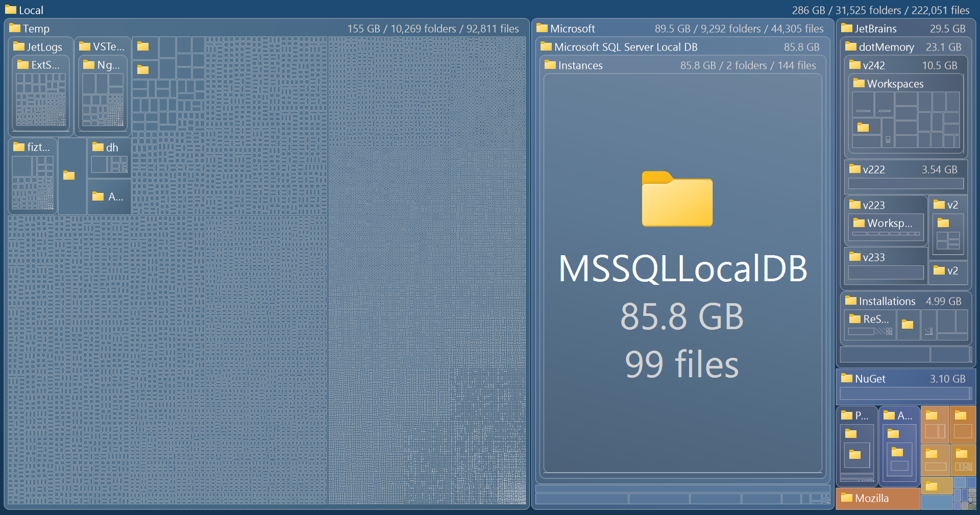Select the Local root folder icon

point(10,10)
